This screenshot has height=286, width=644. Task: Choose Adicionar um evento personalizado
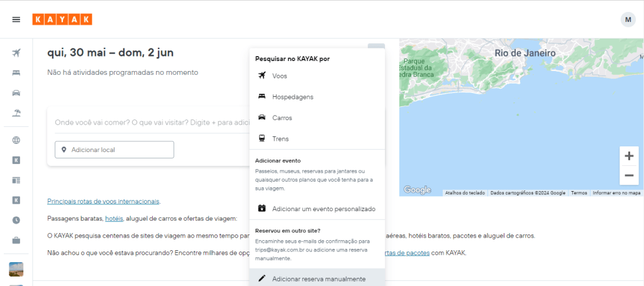tap(317, 209)
